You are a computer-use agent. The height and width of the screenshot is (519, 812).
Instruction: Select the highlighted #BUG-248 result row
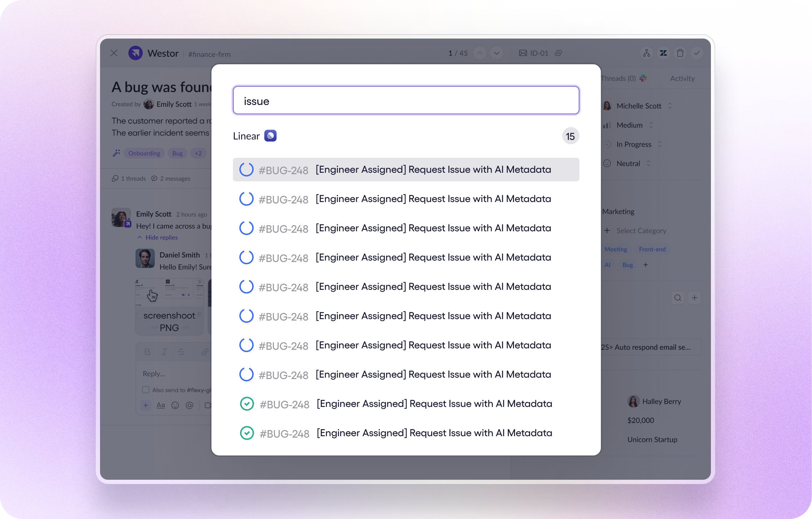406,170
